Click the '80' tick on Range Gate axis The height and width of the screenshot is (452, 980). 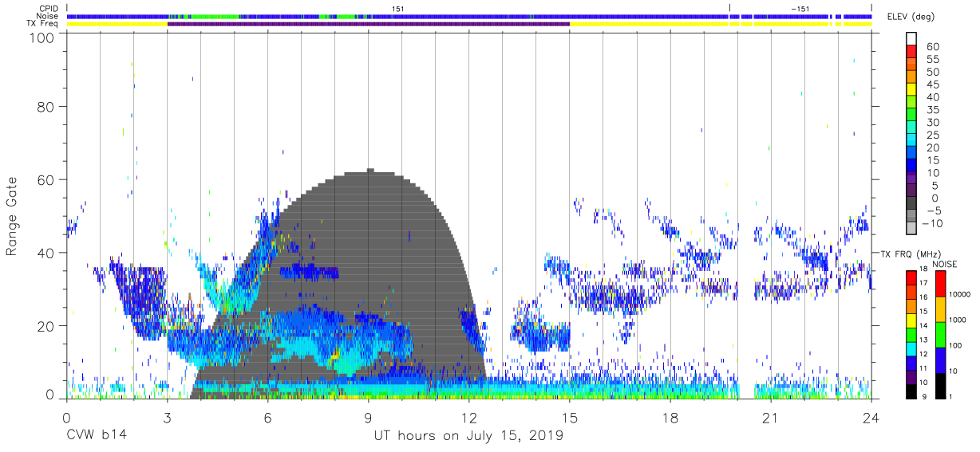(46, 106)
